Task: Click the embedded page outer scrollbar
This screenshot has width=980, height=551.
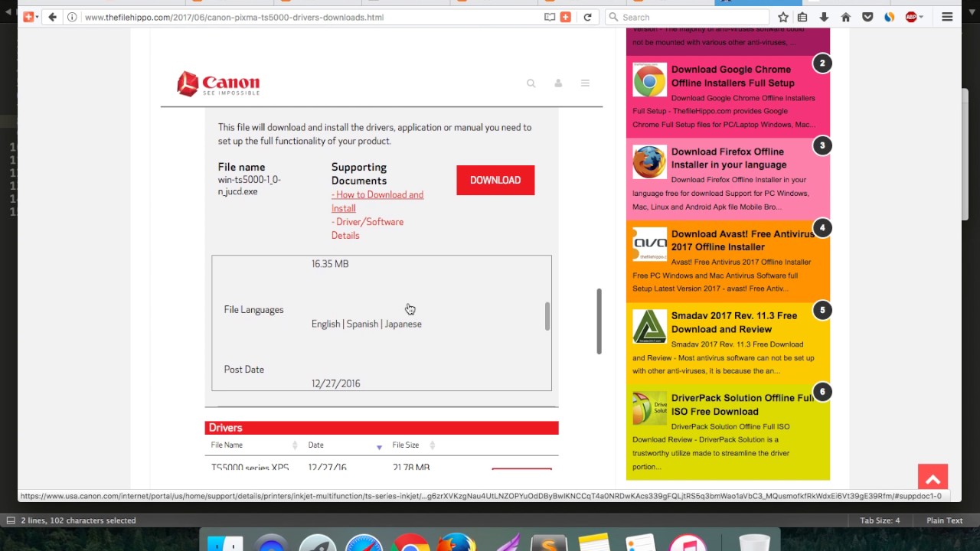Action: tap(599, 321)
